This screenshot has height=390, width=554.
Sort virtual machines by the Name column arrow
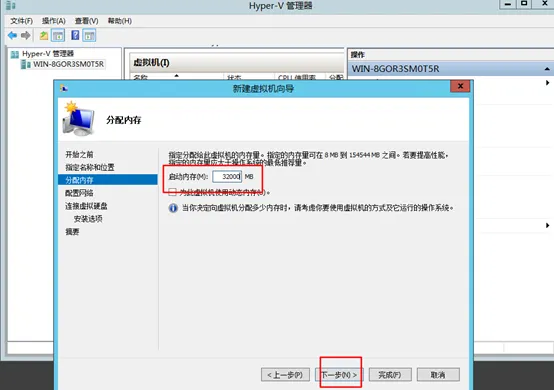[176, 76]
